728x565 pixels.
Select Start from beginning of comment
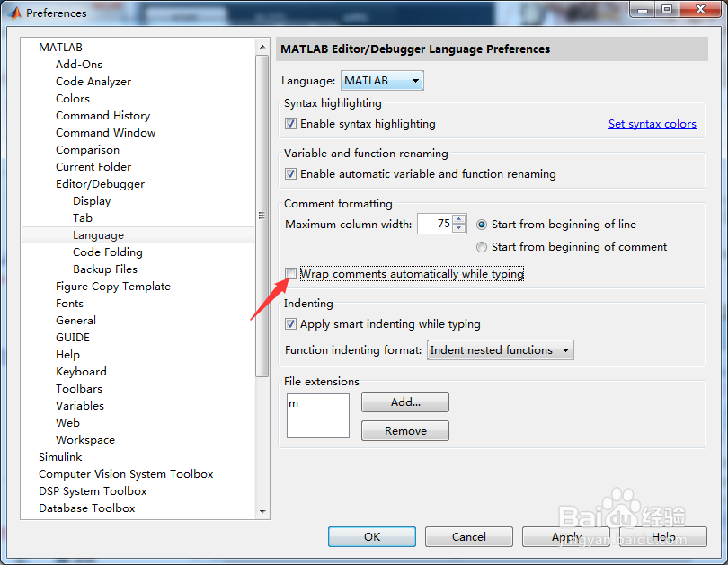coord(482,247)
